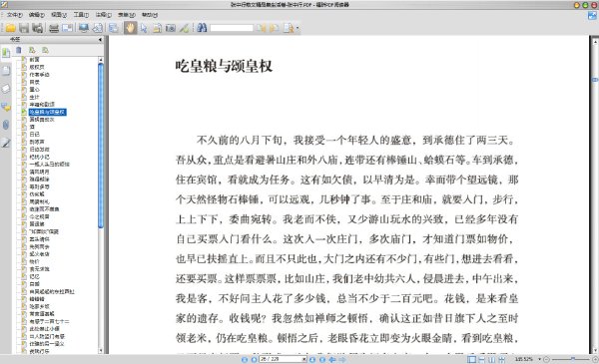The image size is (599, 364).
Task: Activate the typewriter pen tool
Action: tap(184, 28)
